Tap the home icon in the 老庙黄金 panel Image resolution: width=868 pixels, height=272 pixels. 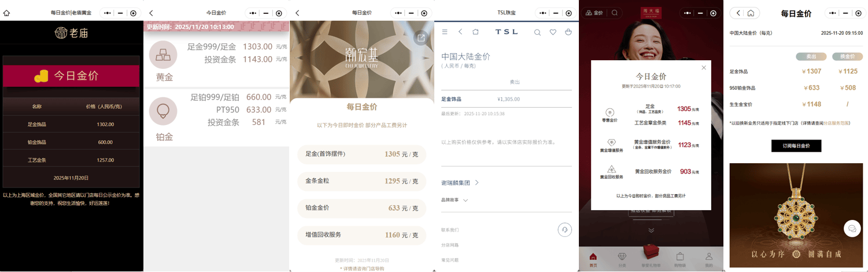pos(6,13)
